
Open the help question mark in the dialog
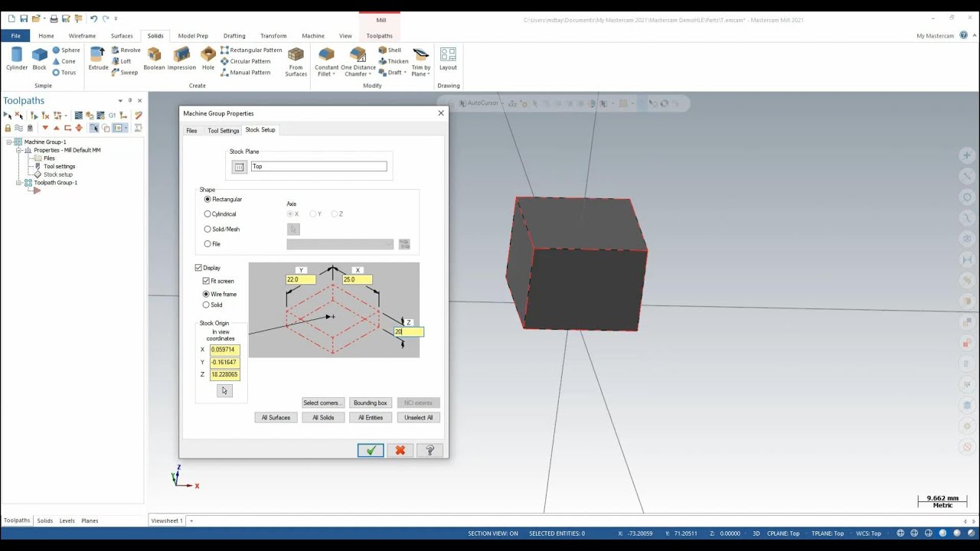[x=430, y=451]
